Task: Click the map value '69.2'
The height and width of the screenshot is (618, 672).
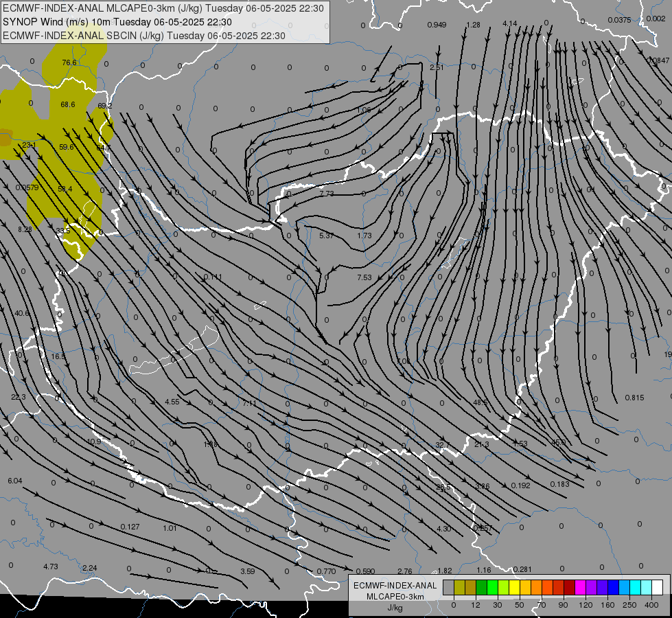Action: point(104,106)
